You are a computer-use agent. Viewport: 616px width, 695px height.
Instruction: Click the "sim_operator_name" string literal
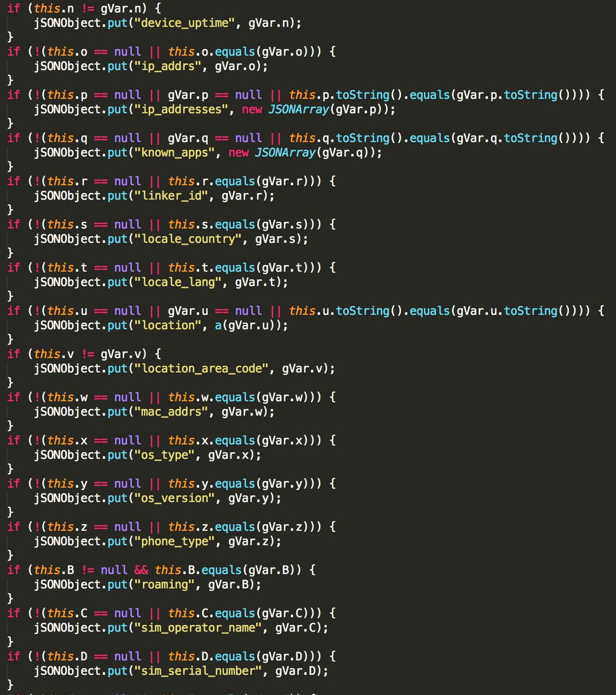pyautogui.click(x=199, y=628)
